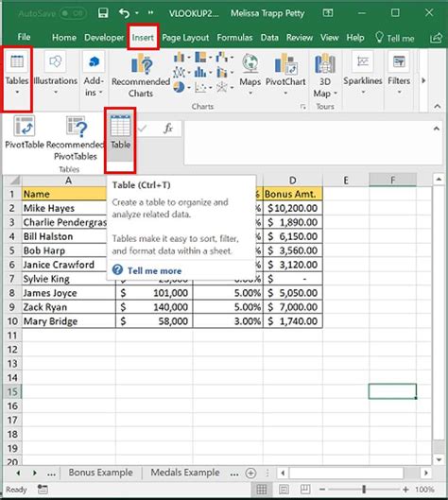
Task: Toggle the AutoSave switch
Action: (73, 13)
